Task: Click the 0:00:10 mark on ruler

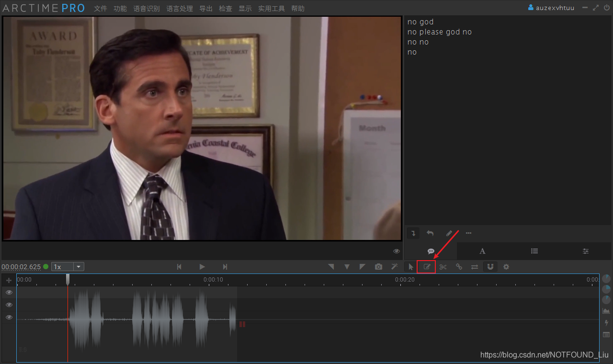Action: coord(213,280)
